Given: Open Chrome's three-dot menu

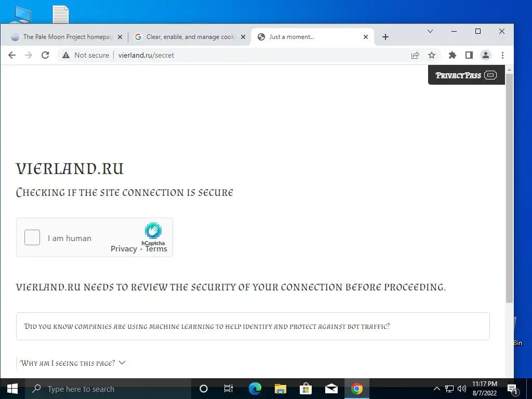Looking at the screenshot, I should pyautogui.click(x=502, y=55).
